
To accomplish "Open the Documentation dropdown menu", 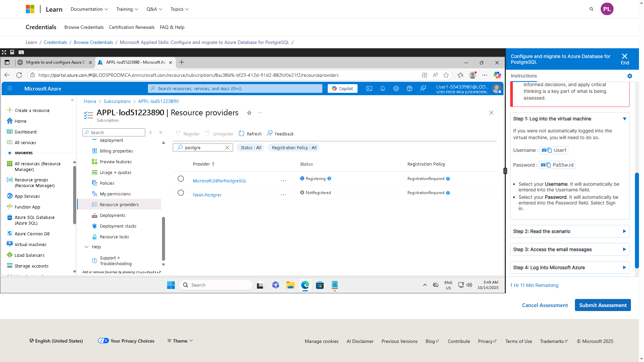I will point(89,9).
